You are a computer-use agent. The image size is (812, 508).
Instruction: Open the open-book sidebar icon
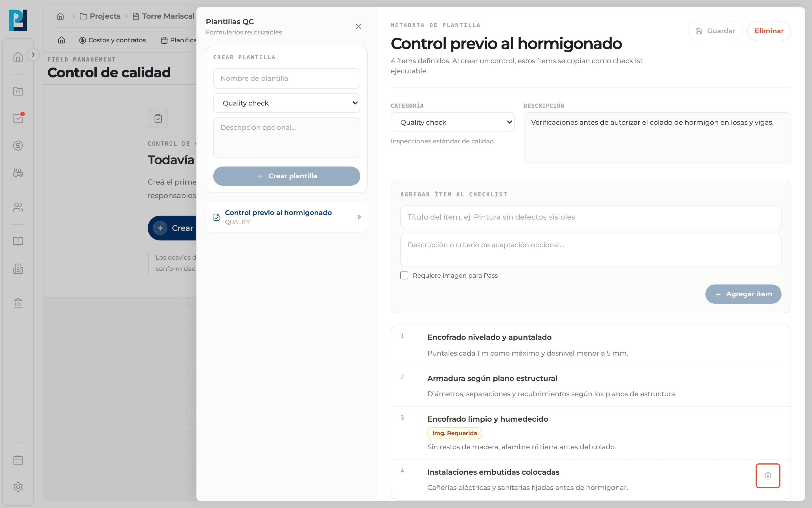coord(18,241)
